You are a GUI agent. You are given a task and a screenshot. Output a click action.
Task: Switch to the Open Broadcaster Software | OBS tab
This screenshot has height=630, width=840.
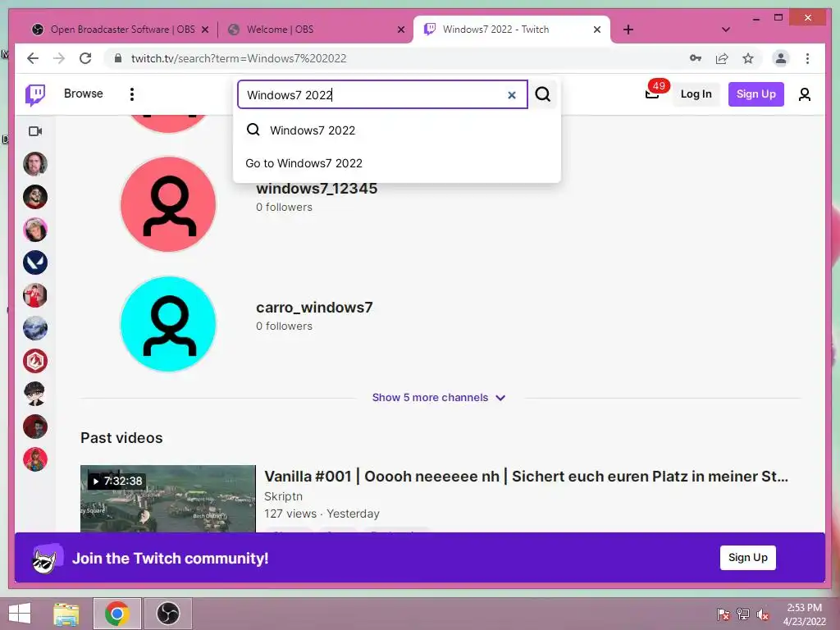[x=120, y=30]
